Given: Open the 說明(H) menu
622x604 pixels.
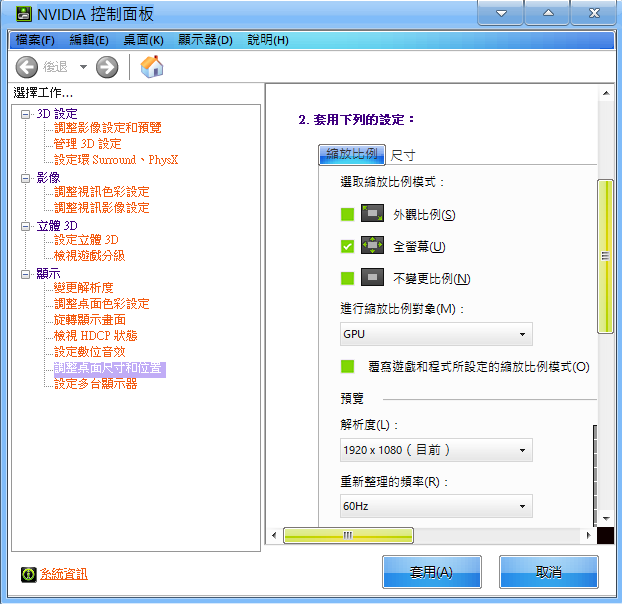Looking at the screenshot, I should (x=268, y=40).
